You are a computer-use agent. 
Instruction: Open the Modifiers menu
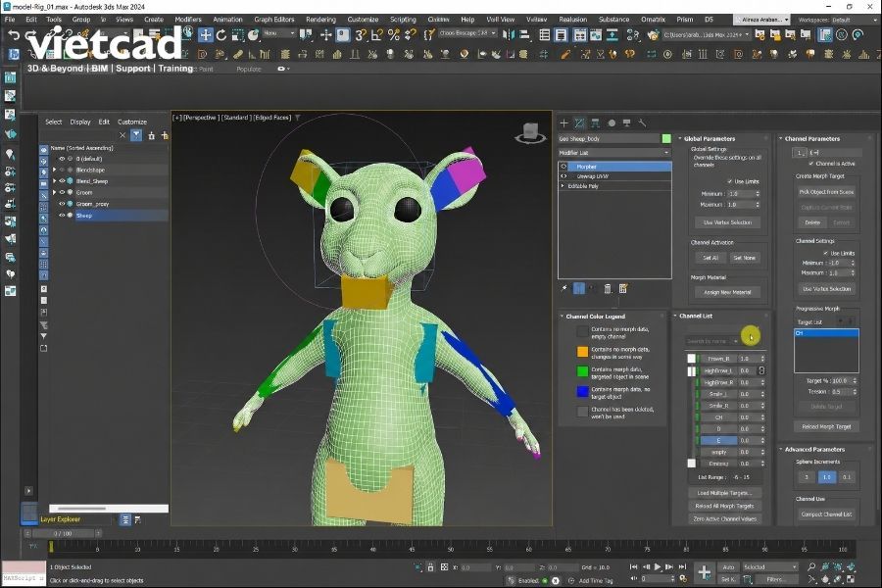coord(188,20)
